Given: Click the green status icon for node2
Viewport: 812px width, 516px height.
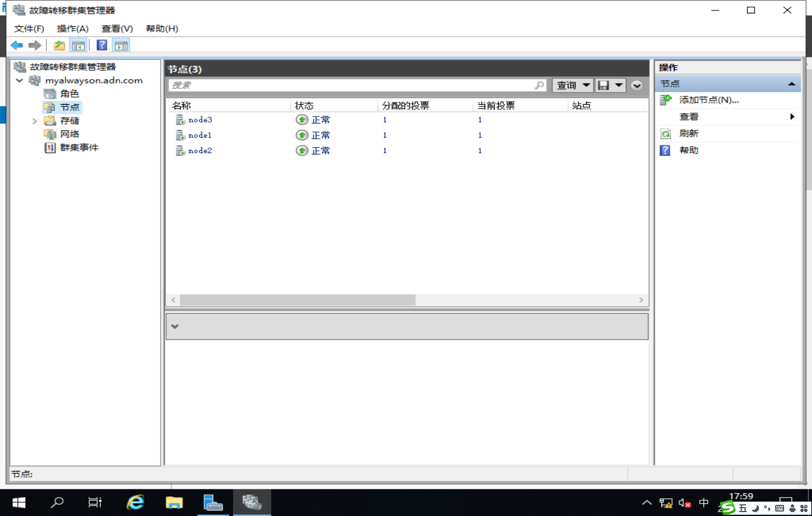Looking at the screenshot, I should (x=302, y=150).
